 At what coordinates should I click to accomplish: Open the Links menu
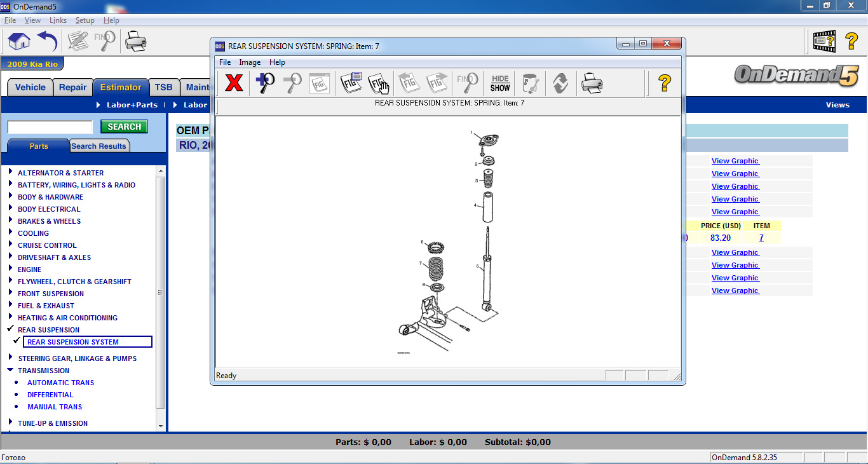[x=58, y=20]
